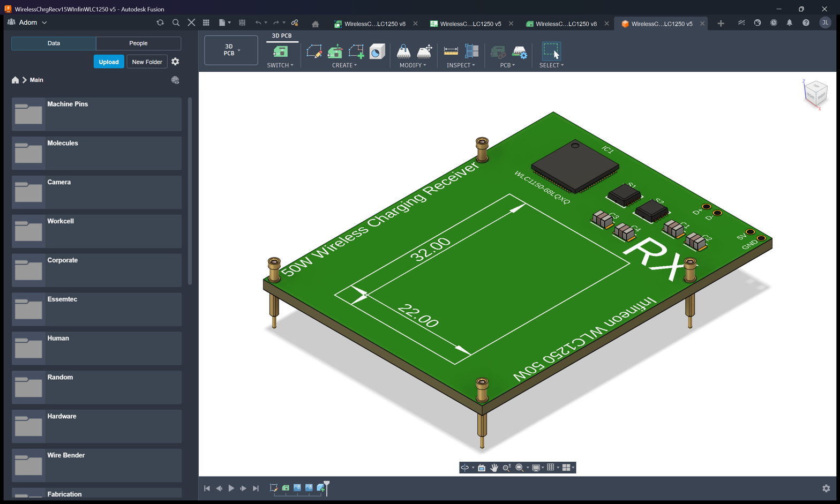
Task: Activate the Pan hand tool
Action: tap(494, 468)
